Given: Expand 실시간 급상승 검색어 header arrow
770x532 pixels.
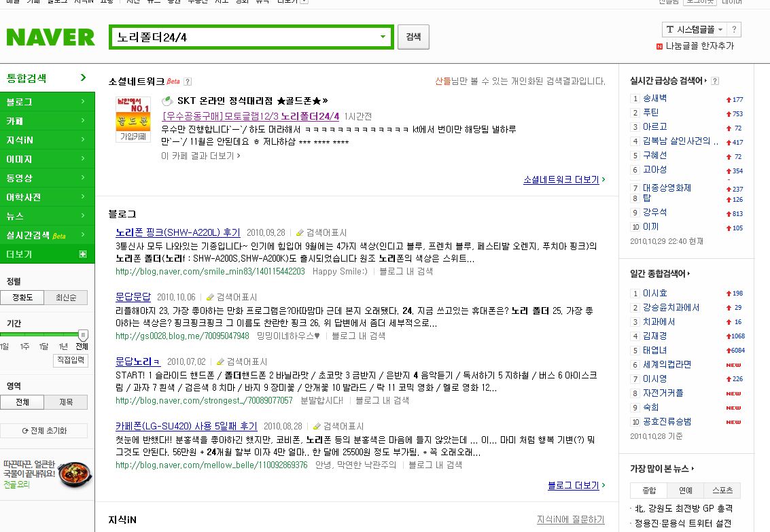Looking at the screenshot, I should (x=705, y=80).
